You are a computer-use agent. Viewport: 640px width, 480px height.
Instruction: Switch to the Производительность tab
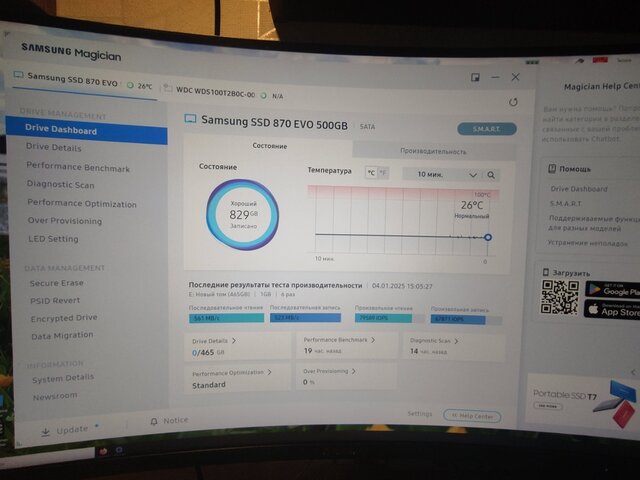point(433,151)
